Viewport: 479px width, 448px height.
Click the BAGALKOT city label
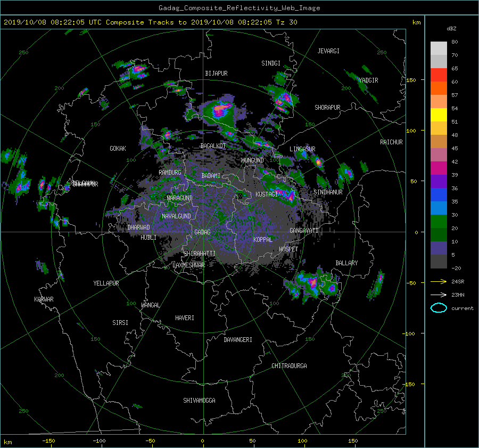pos(213,146)
